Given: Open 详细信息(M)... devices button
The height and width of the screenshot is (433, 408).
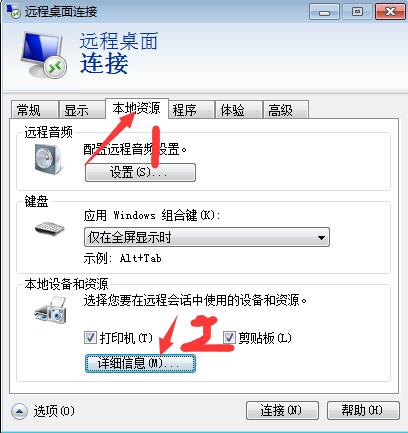Looking at the screenshot, I should tap(140, 364).
